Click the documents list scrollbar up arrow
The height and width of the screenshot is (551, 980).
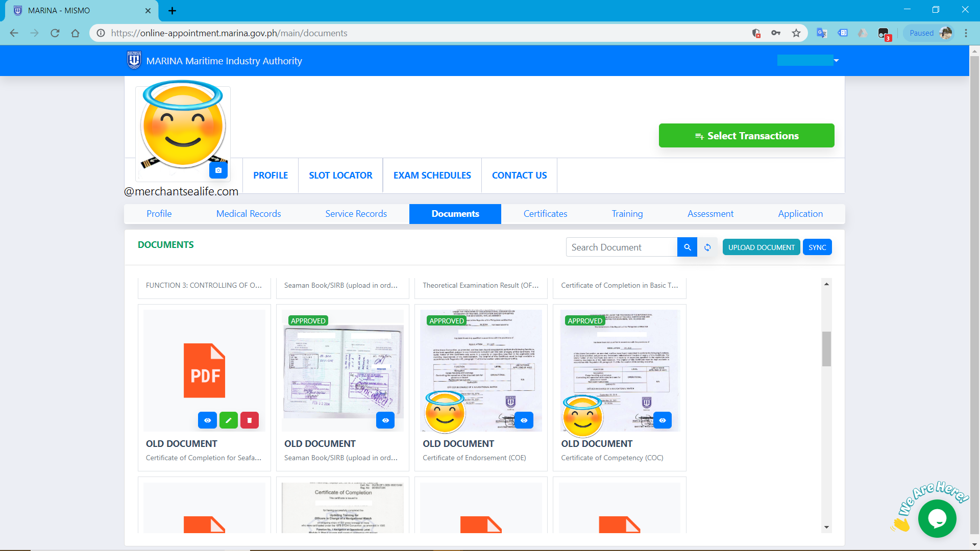coord(826,284)
